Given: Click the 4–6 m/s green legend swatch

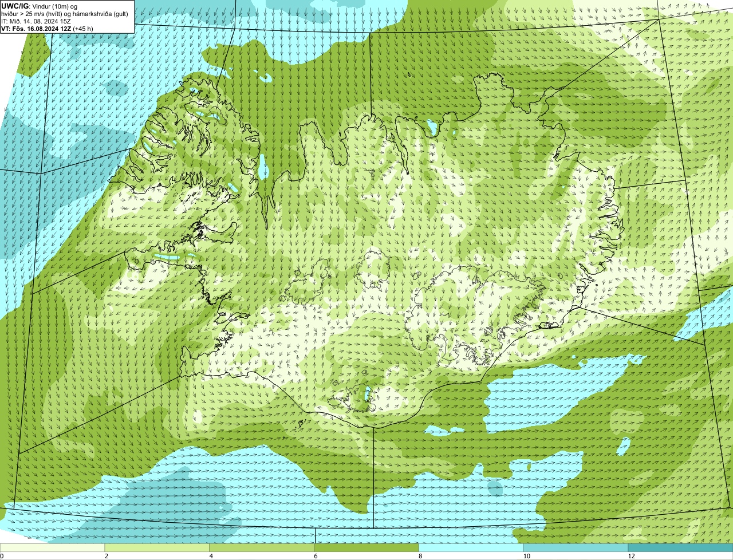Looking at the screenshot, I should tap(262, 548).
